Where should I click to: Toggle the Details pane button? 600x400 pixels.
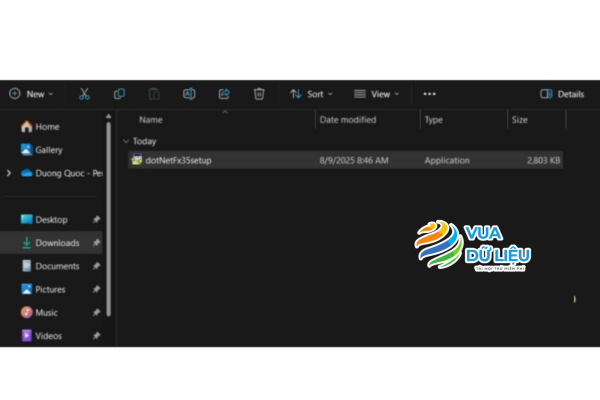[x=561, y=94]
